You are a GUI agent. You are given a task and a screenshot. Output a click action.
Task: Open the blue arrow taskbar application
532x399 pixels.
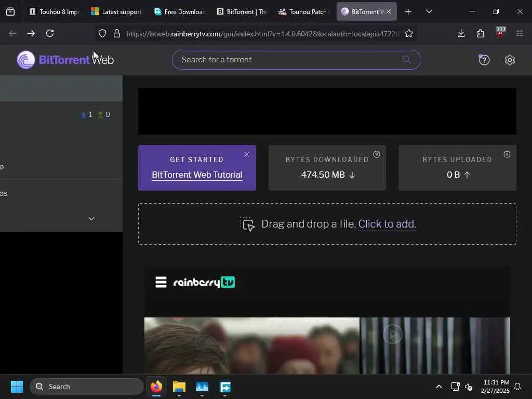click(x=225, y=387)
